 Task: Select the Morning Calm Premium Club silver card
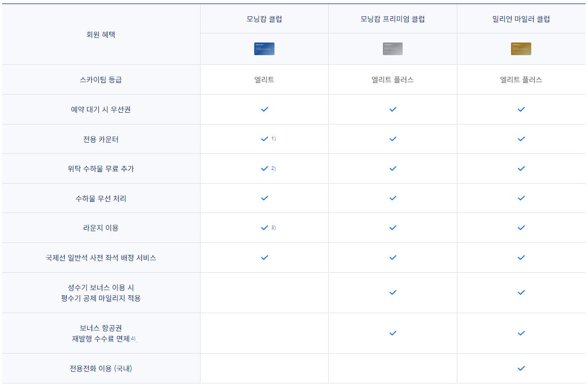point(393,49)
